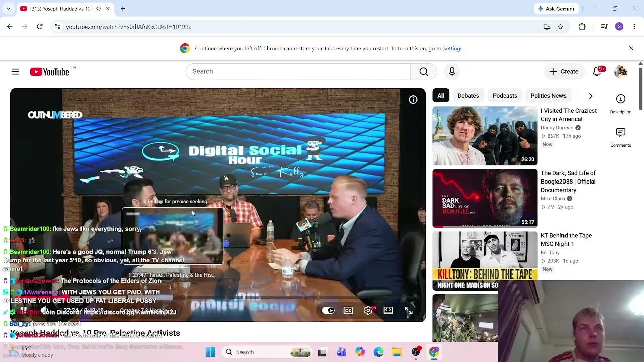Image resolution: width=644 pixels, height=362 pixels.
Task: Open thumbnail for Craziest City in America video
Action: pyautogui.click(x=485, y=136)
